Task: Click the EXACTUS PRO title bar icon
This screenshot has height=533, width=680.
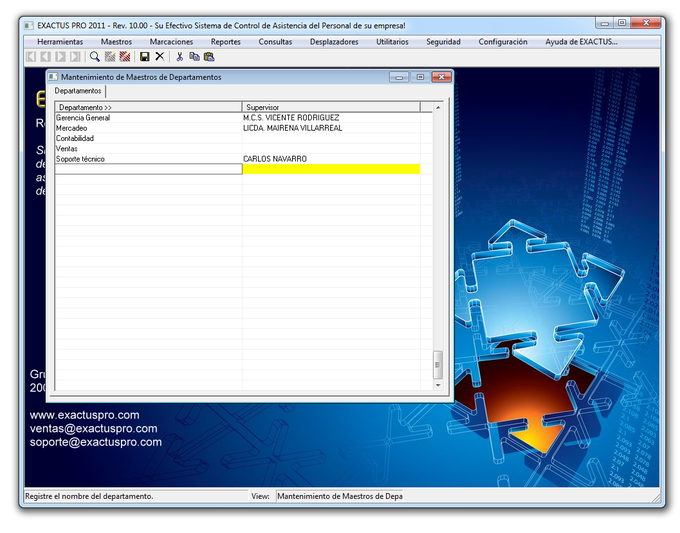Action: (29, 26)
